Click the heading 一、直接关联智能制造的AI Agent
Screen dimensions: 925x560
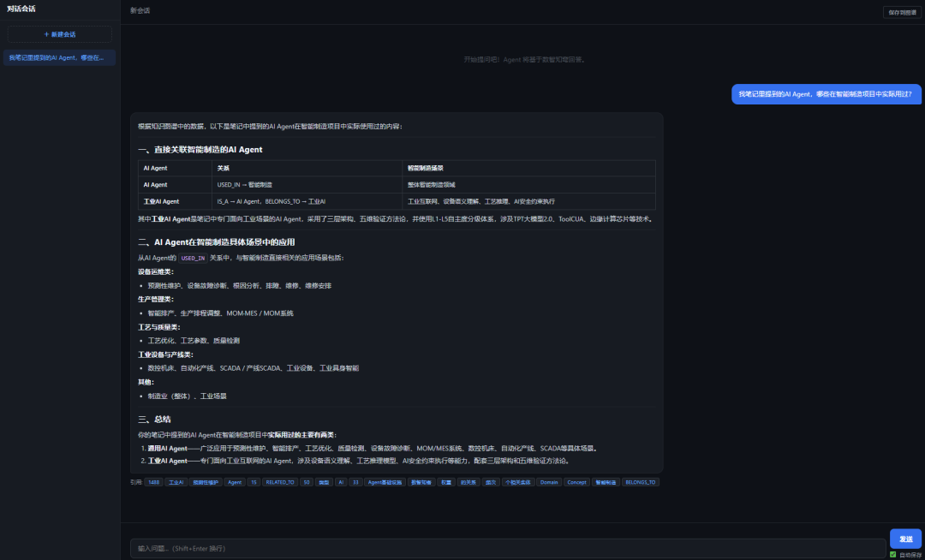200,150
